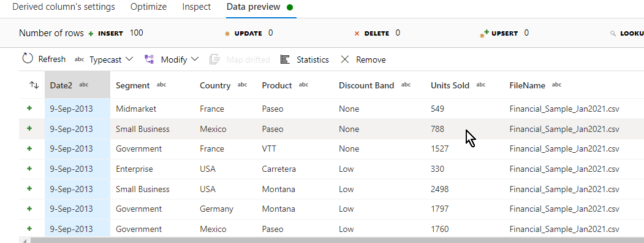Select the FileName cell in Enterprise row

[x=564, y=169]
